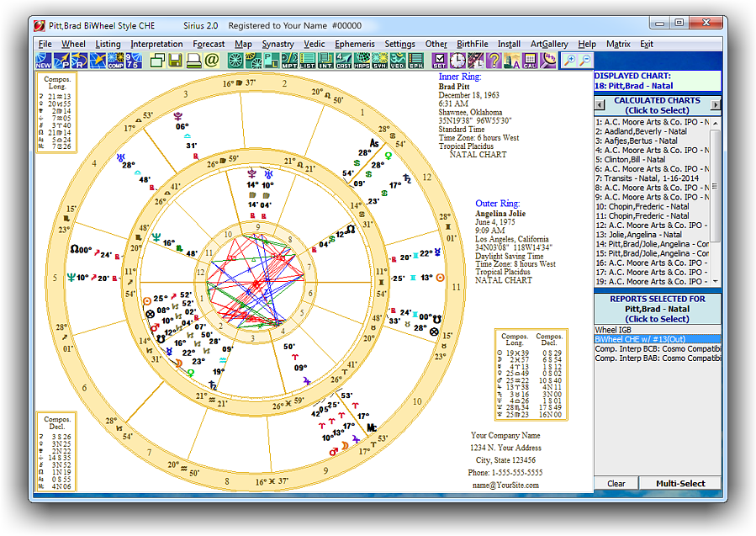Click the round clock icon
Viewport: 756px width, 536px height.
pyautogui.click(x=457, y=61)
